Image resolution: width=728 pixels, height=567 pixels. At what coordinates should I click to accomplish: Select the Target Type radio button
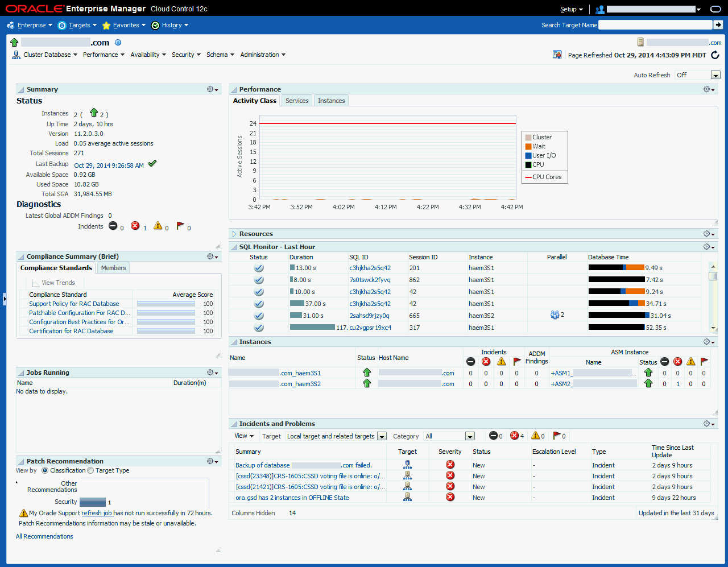90,470
